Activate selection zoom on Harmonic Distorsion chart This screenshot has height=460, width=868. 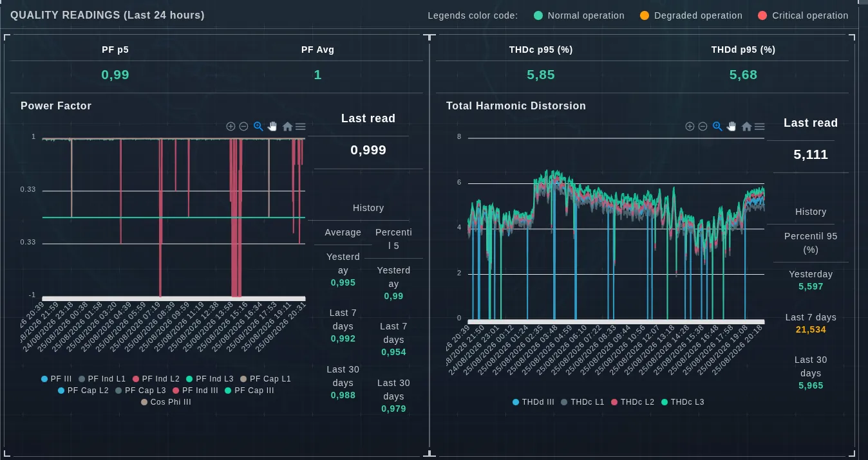[x=717, y=127]
